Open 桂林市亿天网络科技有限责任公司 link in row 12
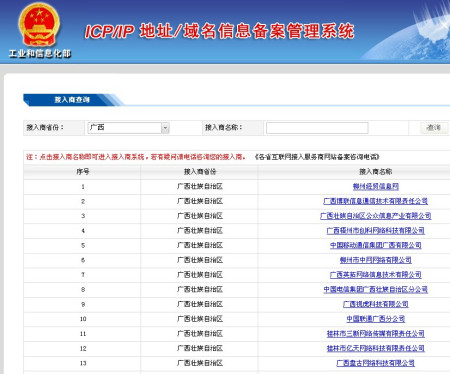The image size is (450, 374). tap(376, 348)
